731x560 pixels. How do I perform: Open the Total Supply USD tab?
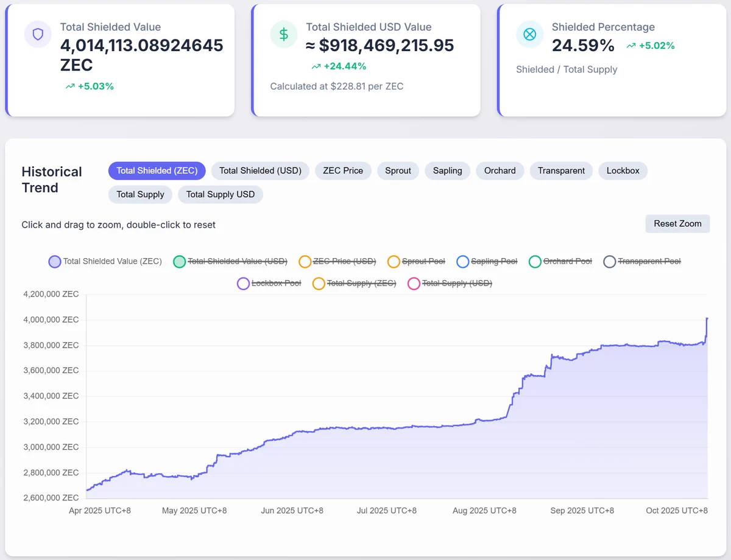[221, 194]
